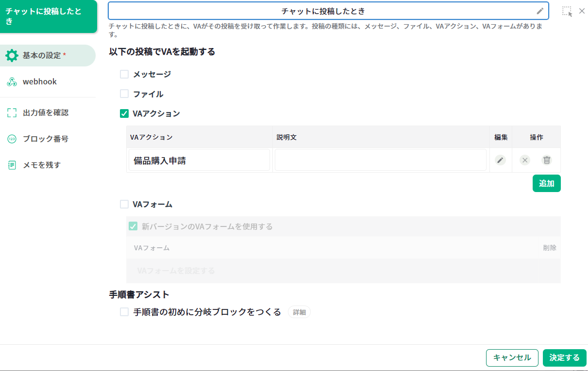Image resolution: width=588 pixels, height=371 pixels.
Task: Uncheck the VAアクション checkbox
Action: point(124,113)
